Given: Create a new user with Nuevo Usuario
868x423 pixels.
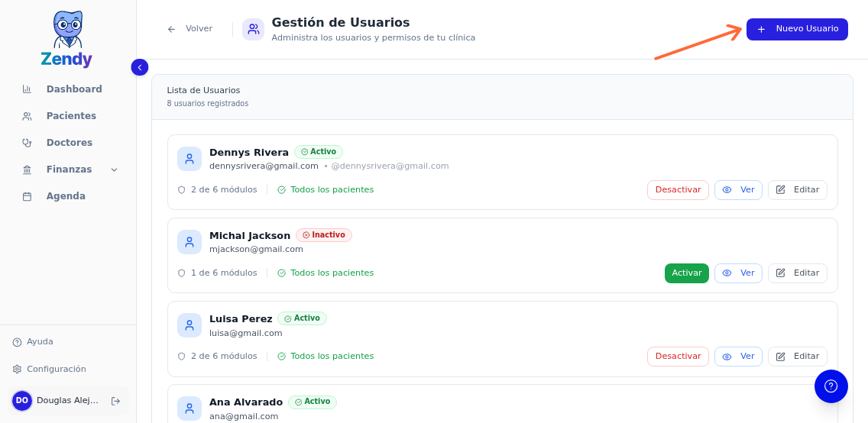Looking at the screenshot, I should click(x=797, y=29).
